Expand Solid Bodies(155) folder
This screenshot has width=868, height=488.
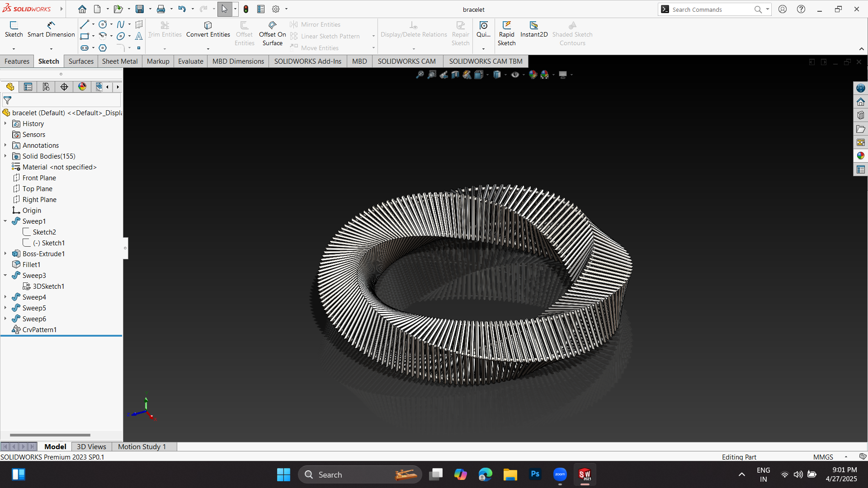[5, 156]
